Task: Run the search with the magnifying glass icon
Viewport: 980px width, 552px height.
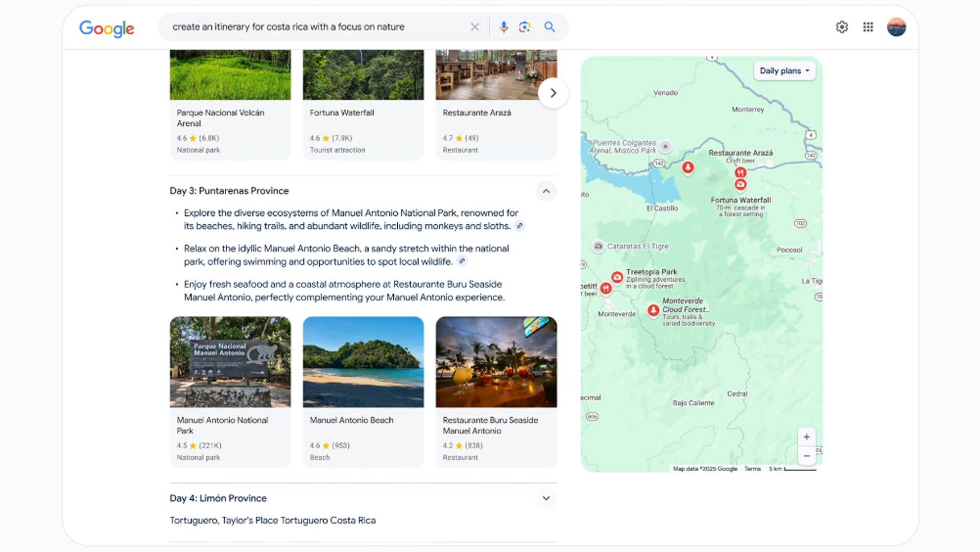Action: coord(549,27)
